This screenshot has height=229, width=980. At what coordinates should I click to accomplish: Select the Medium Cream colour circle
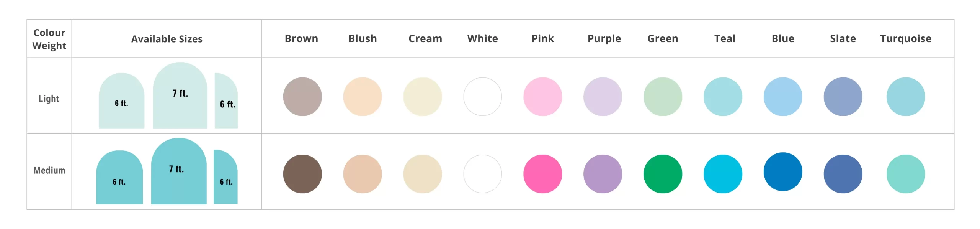(422, 174)
